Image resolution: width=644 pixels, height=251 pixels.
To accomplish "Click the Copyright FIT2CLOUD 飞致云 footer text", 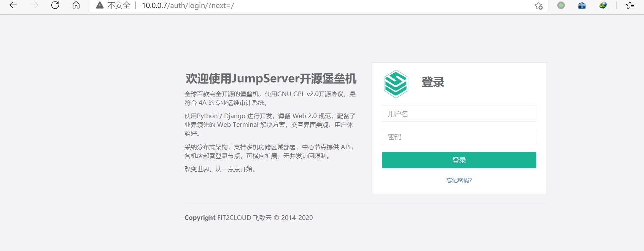I will coord(249,218).
